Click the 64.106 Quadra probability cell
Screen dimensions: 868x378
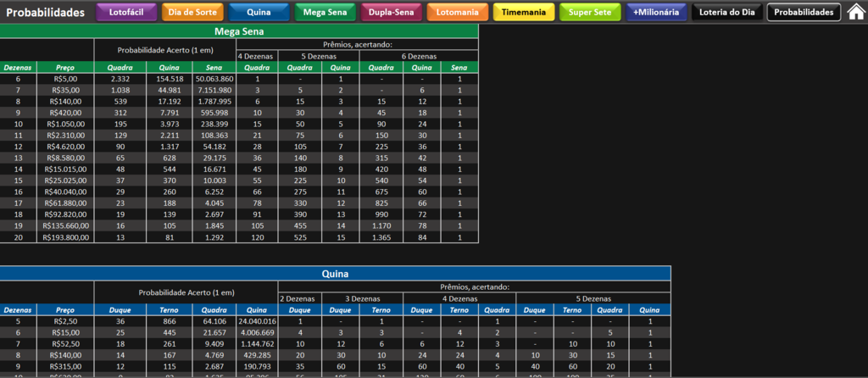[214, 321]
